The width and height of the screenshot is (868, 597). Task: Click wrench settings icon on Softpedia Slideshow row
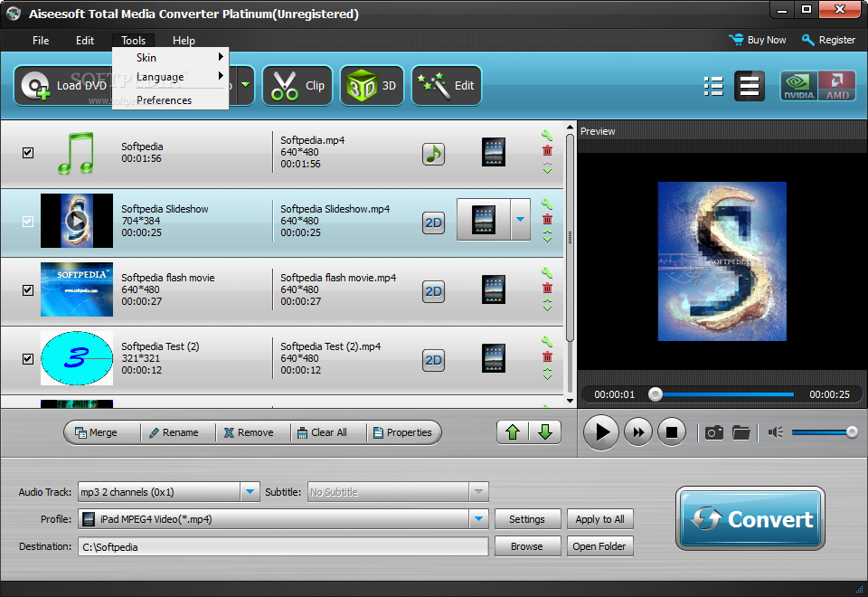point(547,204)
